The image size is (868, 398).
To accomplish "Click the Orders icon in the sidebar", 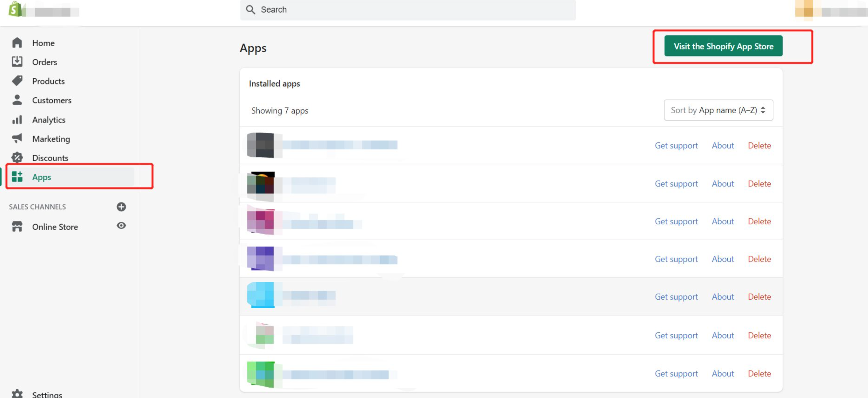I will tap(17, 62).
